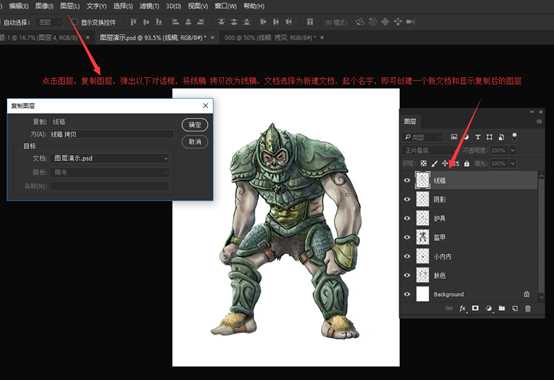The image size is (554, 380).
Task: Hide the 阴影 layer
Action: (x=407, y=199)
